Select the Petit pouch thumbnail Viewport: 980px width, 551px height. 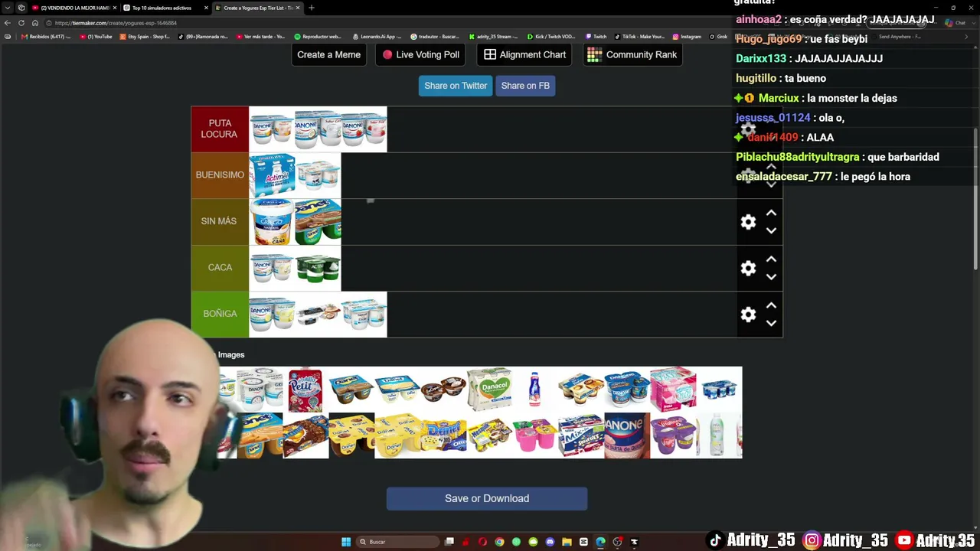(x=305, y=390)
